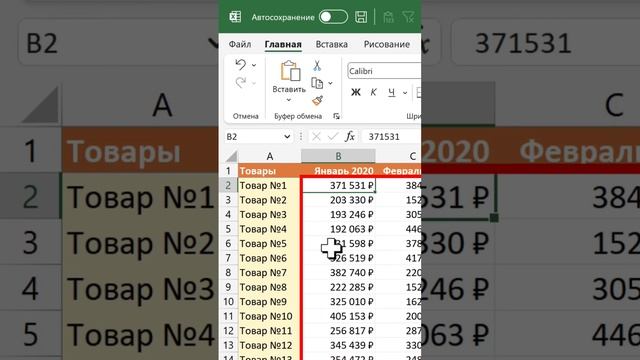Viewport: 640px width, 360px height.
Task: Select row 1 header
Action: pyautogui.click(x=228, y=171)
